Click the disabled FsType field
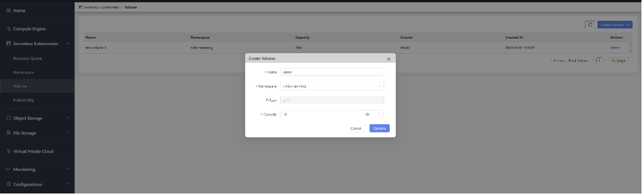The image size is (644, 195). pos(332,100)
